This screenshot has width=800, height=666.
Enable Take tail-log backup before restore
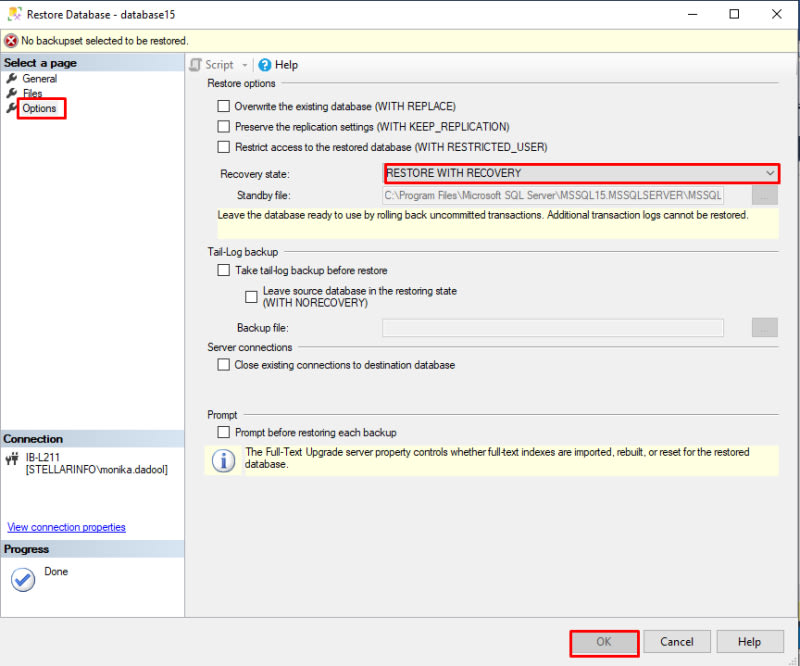click(224, 271)
